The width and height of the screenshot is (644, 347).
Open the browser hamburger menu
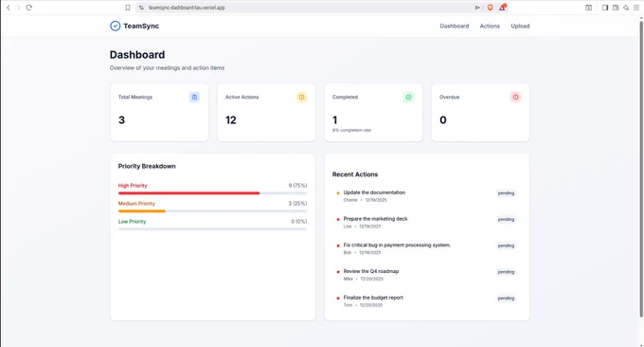pos(636,8)
